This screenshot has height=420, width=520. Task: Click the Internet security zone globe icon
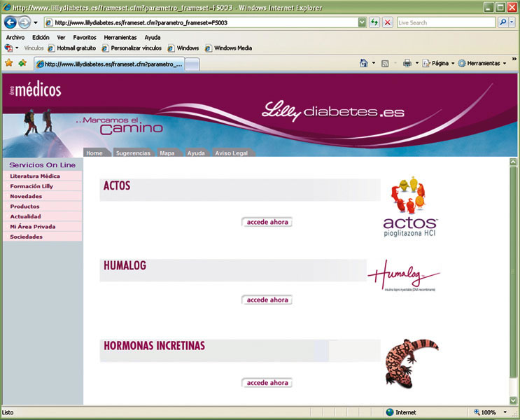click(x=390, y=412)
